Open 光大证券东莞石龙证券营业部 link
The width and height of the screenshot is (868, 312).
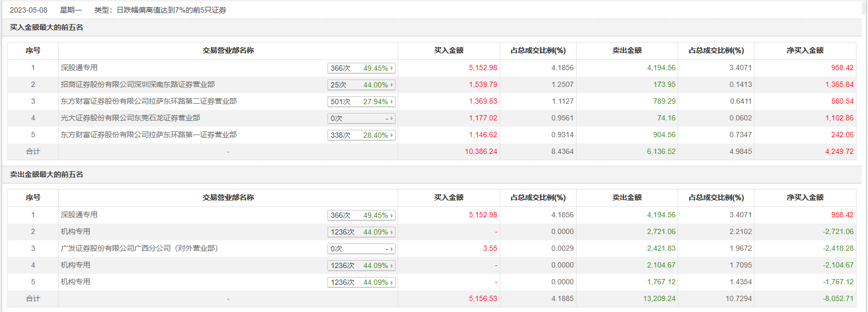pyautogui.click(x=130, y=118)
